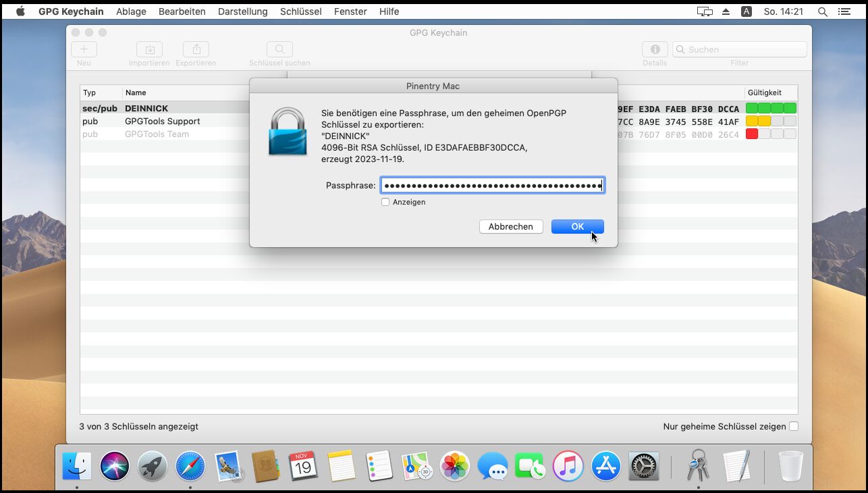
Task: Toggle Nur geheime Schlüssel zeigen checkbox
Action: point(794,426)
